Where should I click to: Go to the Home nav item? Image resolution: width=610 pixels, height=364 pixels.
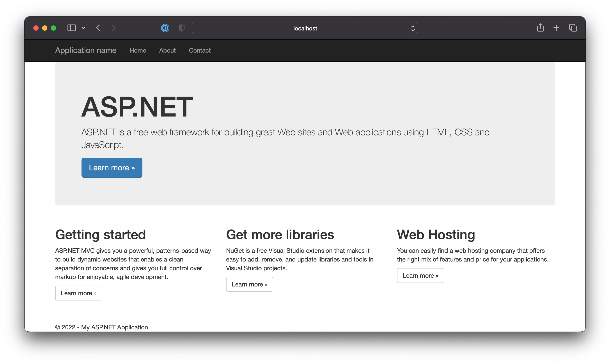click(138, 50)
